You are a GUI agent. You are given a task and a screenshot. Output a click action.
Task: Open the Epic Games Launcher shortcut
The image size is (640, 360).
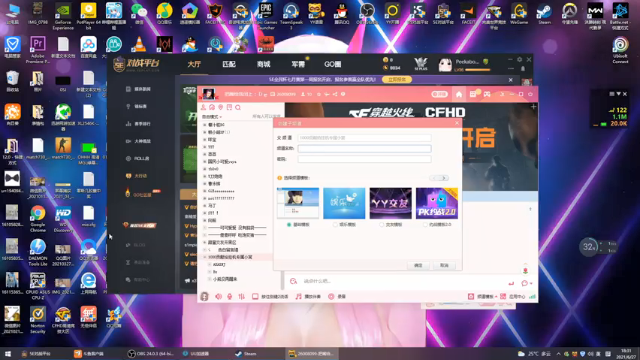tap(266, 16)
